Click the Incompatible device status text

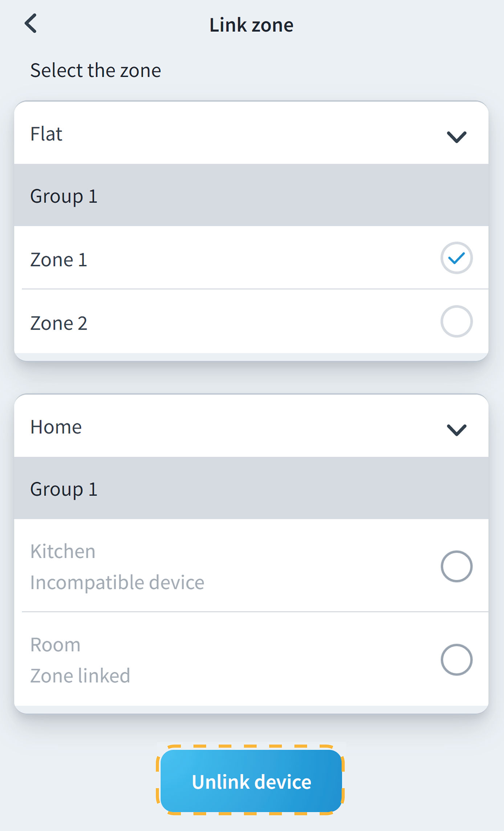[x=117, y=582]
